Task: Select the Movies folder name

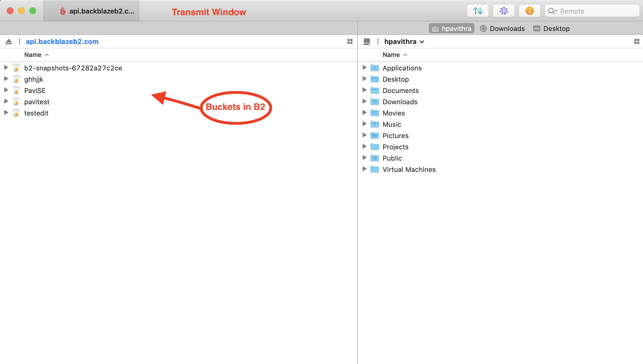Action: coord(394,113)
